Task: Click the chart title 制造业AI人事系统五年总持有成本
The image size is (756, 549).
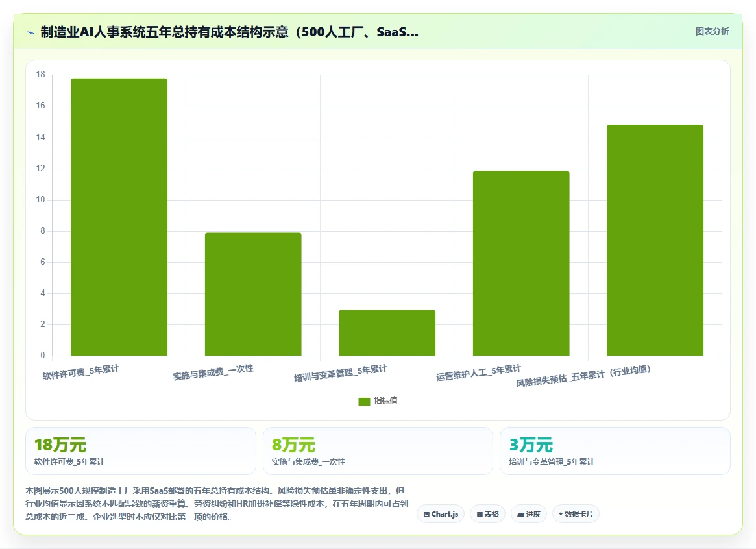Action: point(230,32)
